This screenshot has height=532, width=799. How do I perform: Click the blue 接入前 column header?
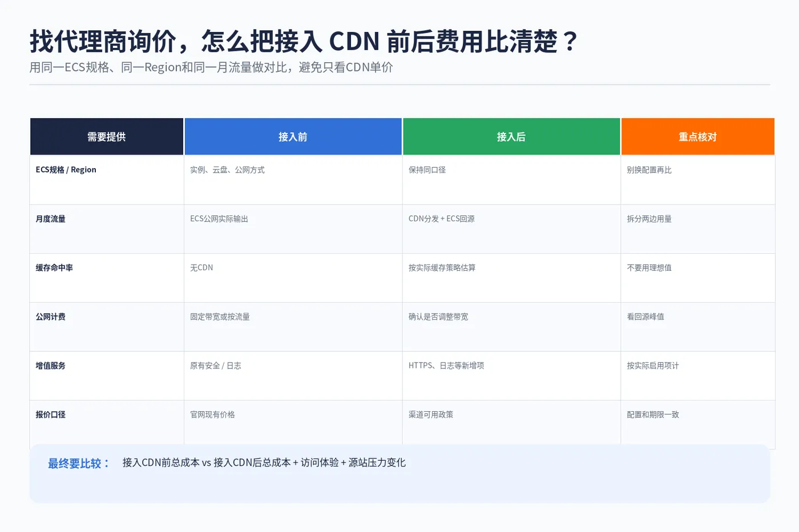tap(293, 137)
